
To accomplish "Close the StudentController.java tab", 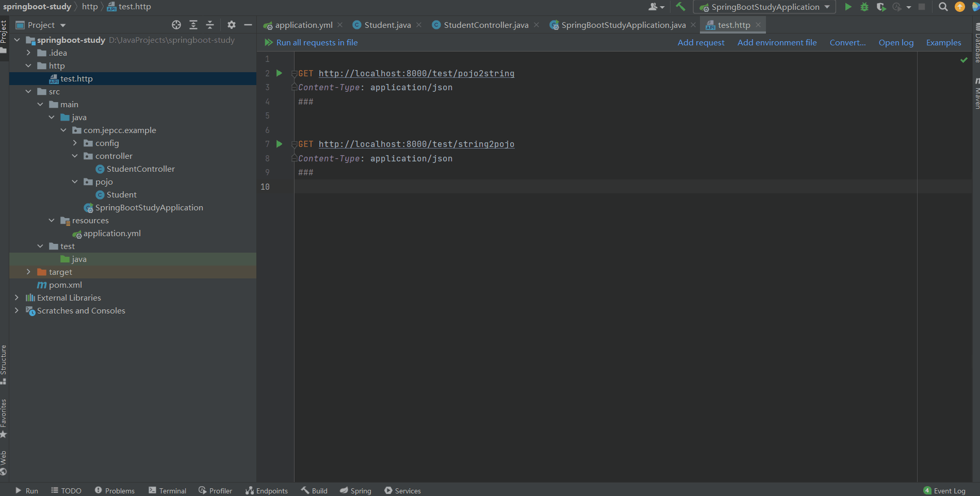I will 536,25.
